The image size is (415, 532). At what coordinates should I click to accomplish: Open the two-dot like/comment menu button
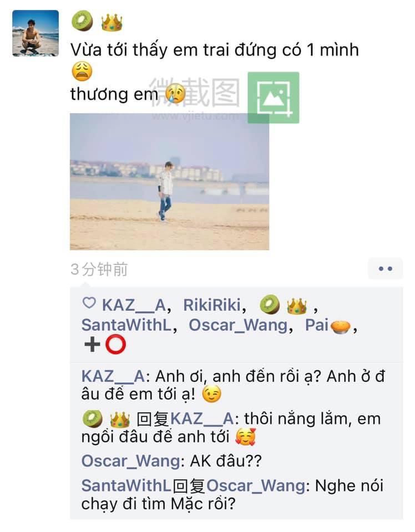tap(386, 269)
